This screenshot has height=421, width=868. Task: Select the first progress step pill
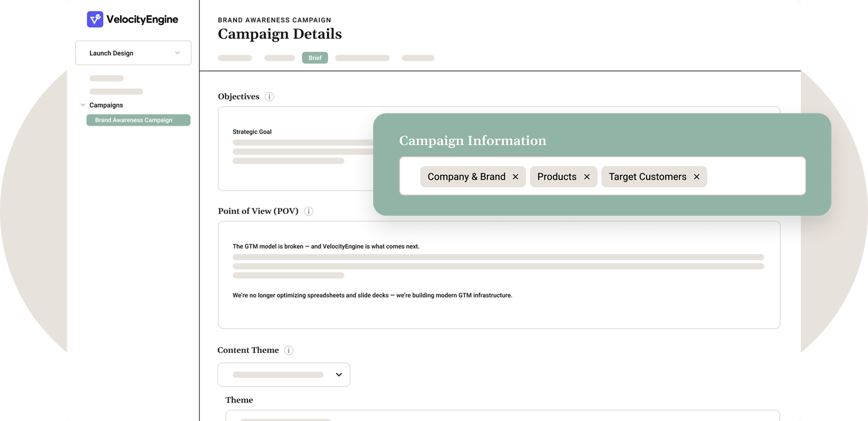pos(235,57)
